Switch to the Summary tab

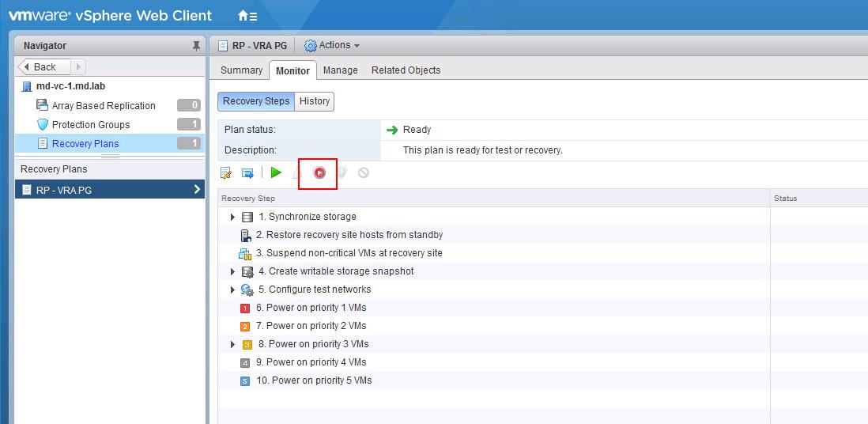[241, 70]
